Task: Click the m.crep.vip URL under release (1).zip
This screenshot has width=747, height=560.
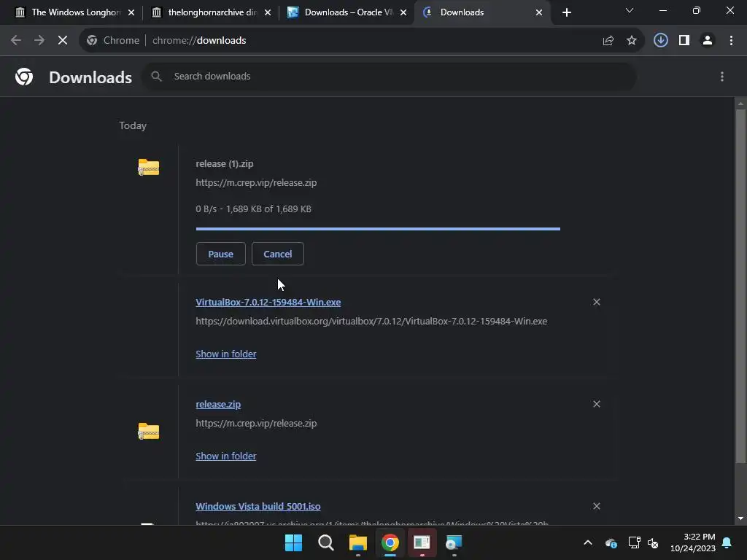Action: (x=256, y=182)
